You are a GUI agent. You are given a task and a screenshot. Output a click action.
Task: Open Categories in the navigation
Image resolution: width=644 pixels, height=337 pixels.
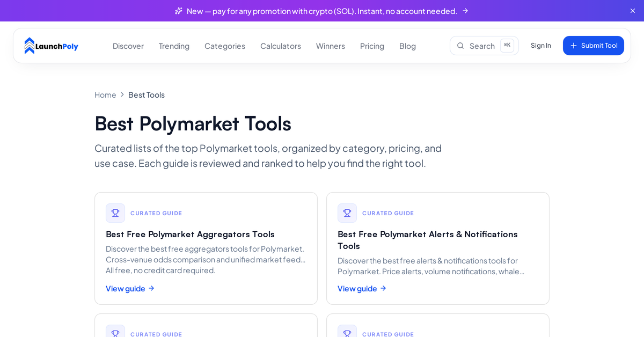pos(225,46)
